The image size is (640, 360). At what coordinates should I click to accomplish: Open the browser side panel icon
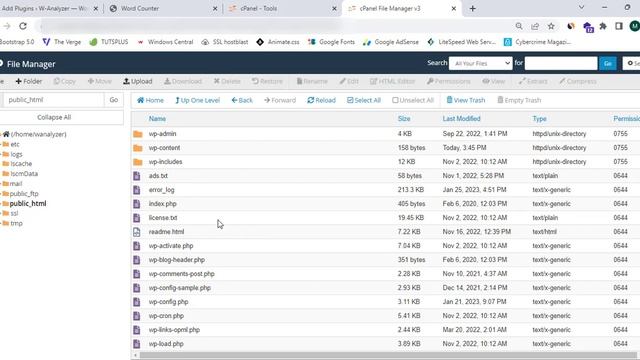pos(619,26)
